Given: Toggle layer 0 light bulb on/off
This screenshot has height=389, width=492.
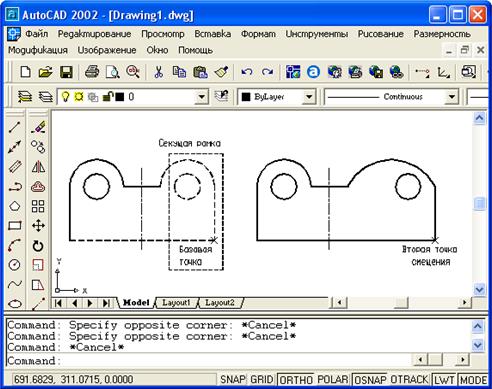Looking at the screenshot, I should tap(65, 97).
